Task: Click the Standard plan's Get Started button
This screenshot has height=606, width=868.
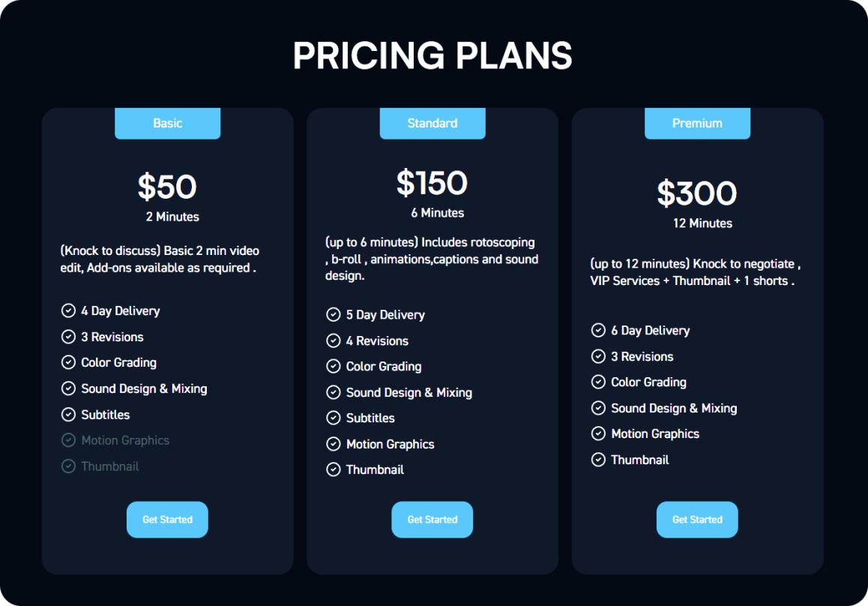Action: tap(433, 520)
